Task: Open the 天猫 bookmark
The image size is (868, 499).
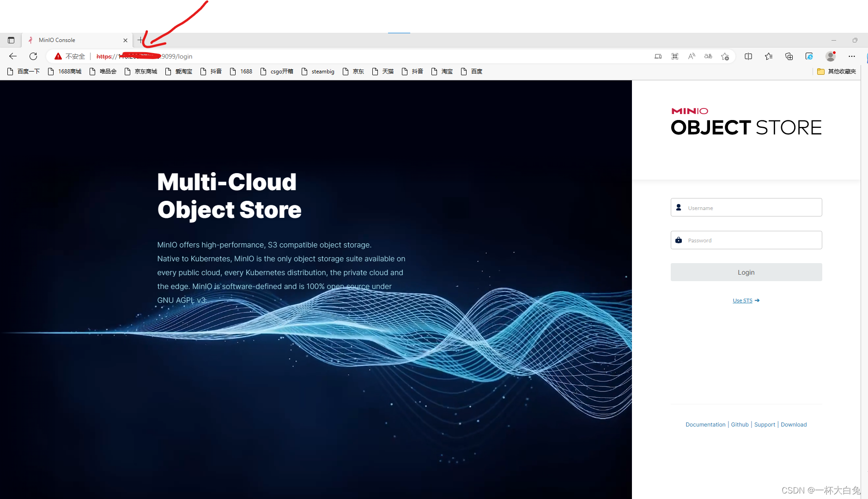Action: pyautogui.click(x=383, y=72)
